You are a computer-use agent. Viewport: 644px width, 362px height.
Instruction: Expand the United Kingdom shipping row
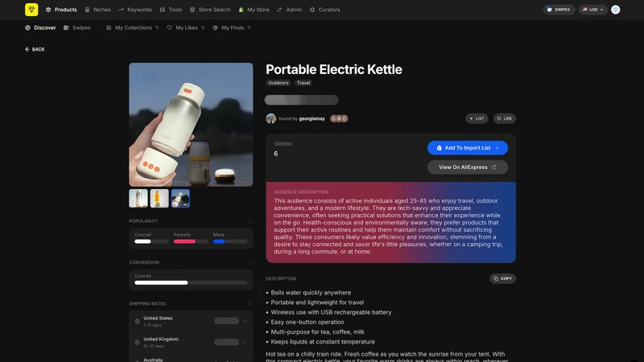(x=191, y=342)
